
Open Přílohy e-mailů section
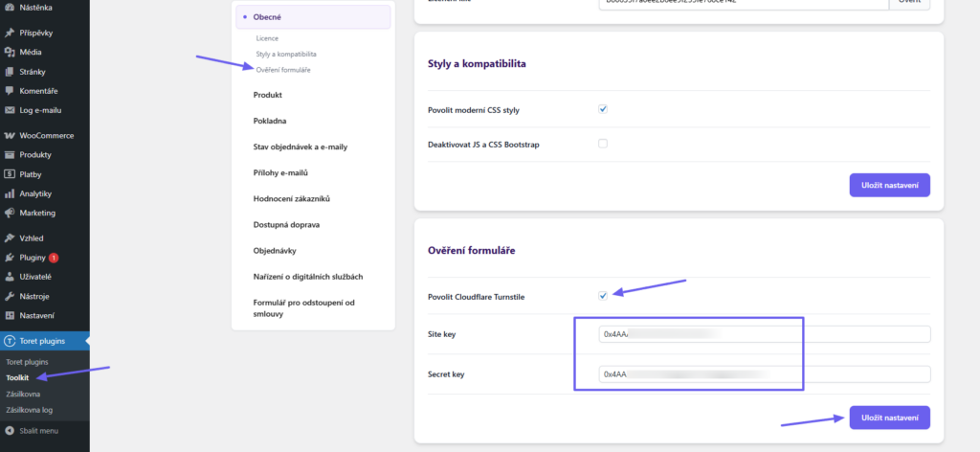(280, 172)
